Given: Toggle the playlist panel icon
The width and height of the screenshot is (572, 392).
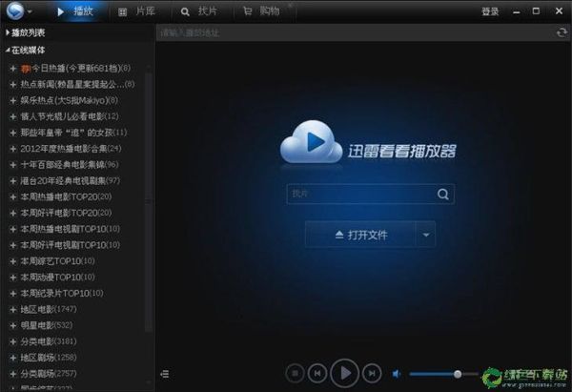Looking at the screenshot, I should click(165, 373).
